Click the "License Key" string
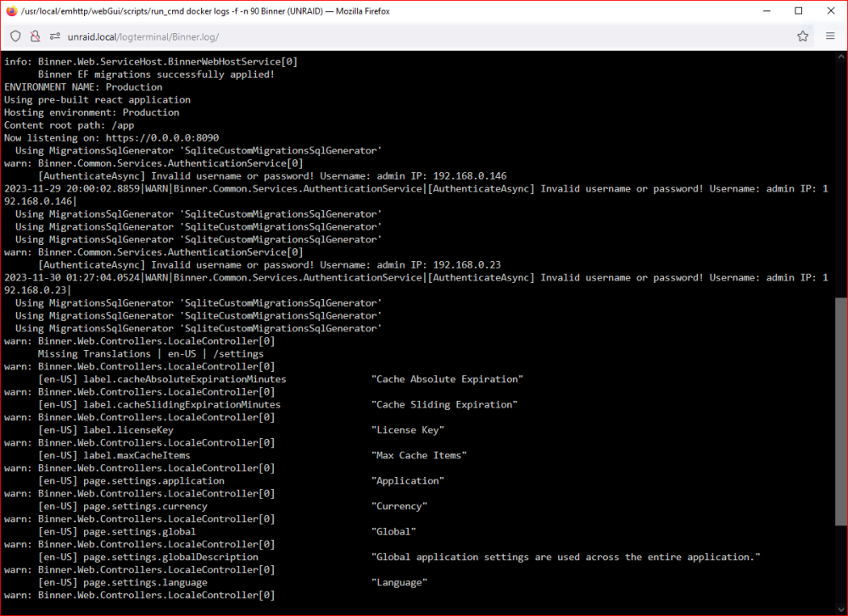The width and height of the screenshot is (848, 616). click(408, 430)
